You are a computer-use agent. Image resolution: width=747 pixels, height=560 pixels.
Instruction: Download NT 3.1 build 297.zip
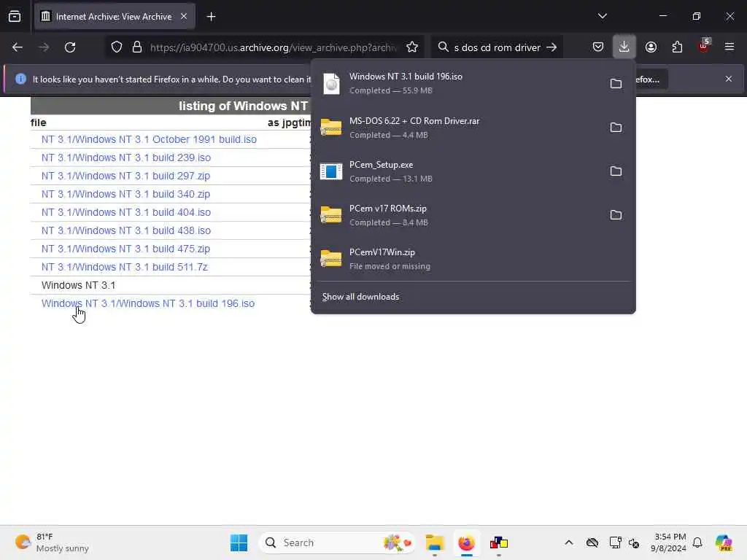click(x=125, y=176)
